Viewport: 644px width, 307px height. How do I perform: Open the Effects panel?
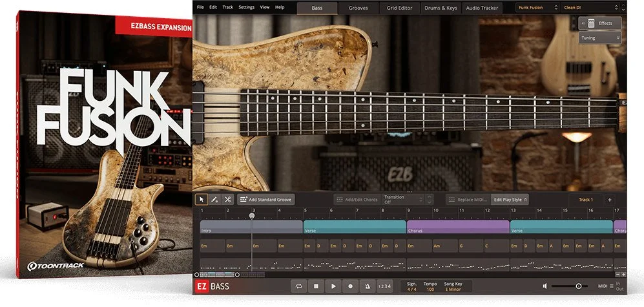[601, 23]
